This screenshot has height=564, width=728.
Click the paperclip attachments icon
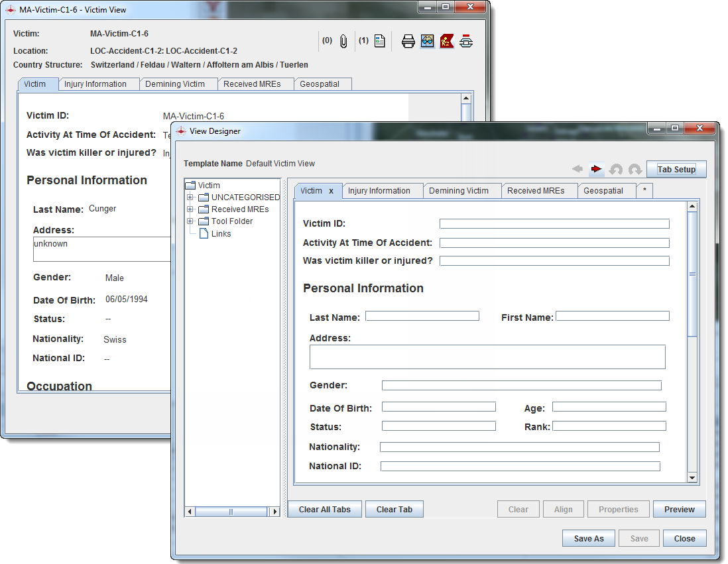click(x=343, y=41)
